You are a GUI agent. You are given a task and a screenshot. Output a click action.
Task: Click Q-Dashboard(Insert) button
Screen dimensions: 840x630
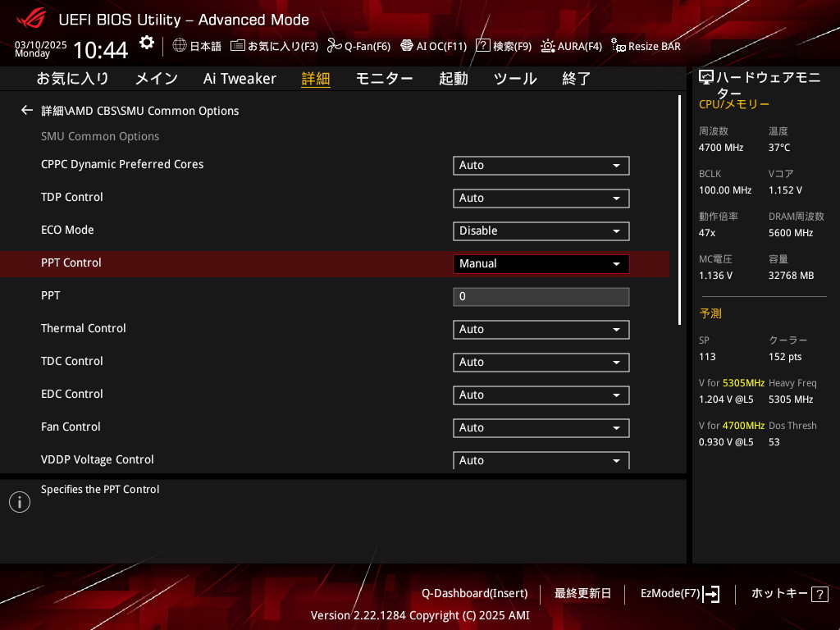474,594
